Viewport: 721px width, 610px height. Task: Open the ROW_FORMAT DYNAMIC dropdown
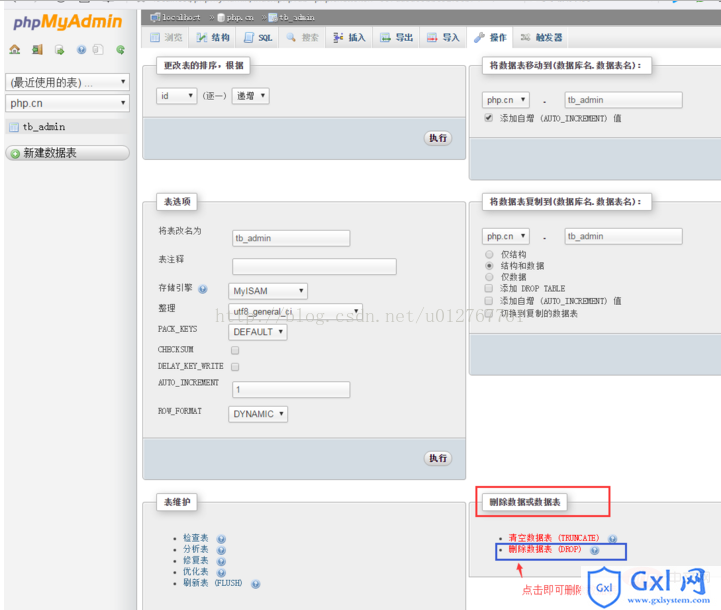pos(258,414)
